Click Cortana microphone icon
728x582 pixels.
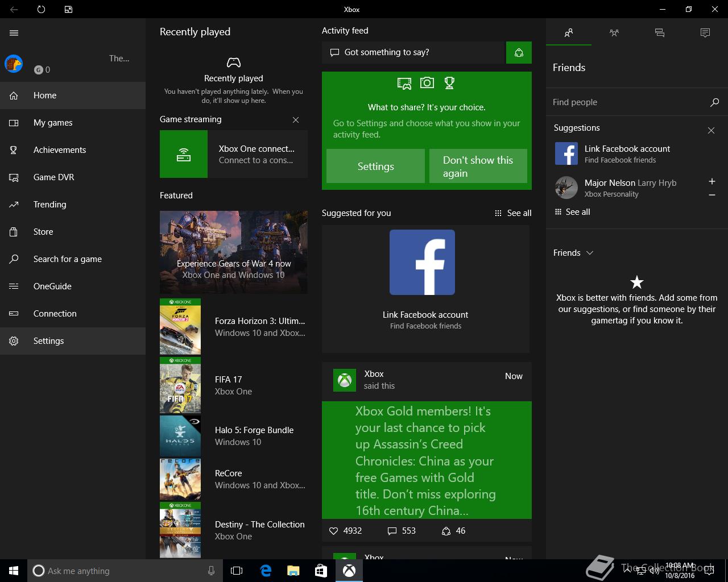click(211, 571)
